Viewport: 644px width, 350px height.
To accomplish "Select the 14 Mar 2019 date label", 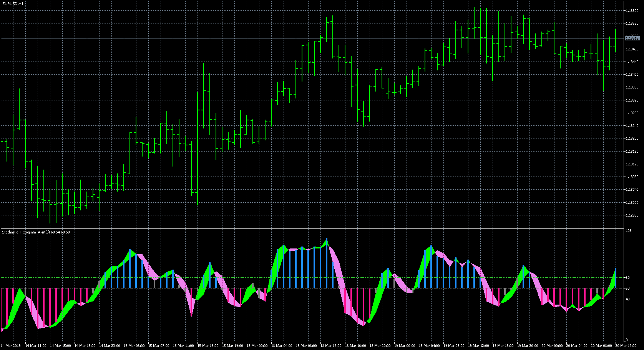I will tap(11, 346).
